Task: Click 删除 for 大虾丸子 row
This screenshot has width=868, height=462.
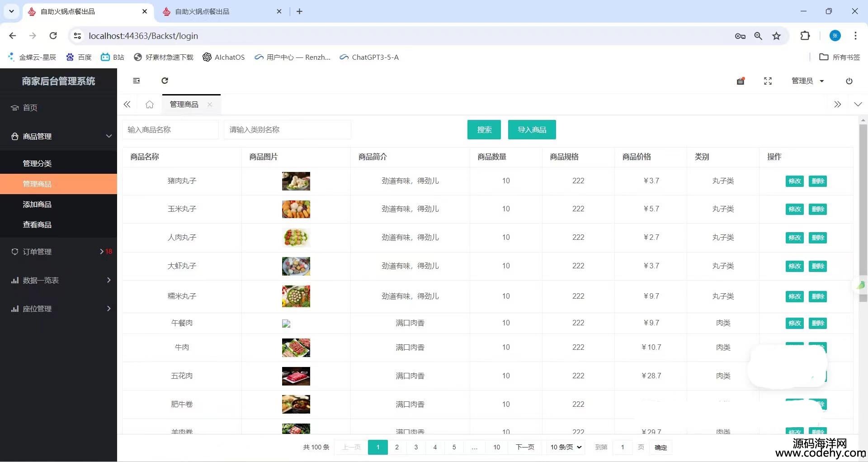Action: (x=818, y=267)
